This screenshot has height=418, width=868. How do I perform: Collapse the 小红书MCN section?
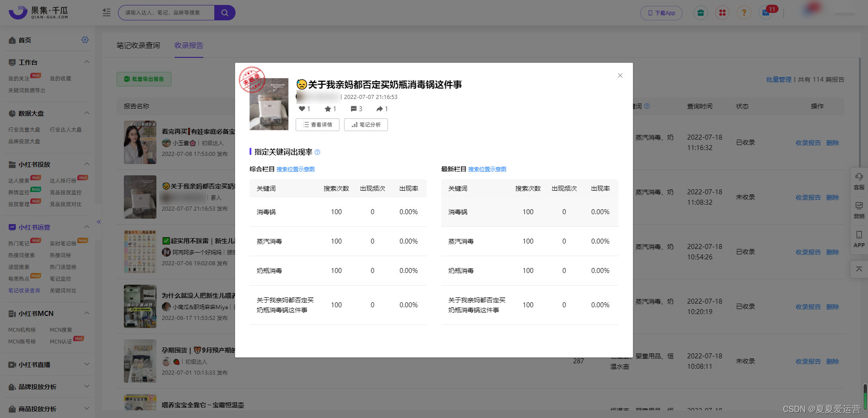pyautogui.click(x=87, y=313)
